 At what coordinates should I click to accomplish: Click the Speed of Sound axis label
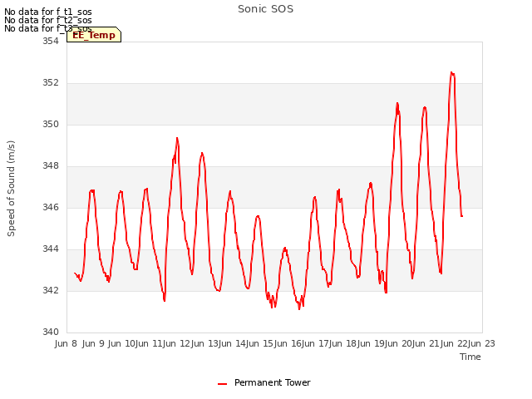pos(11,189)
